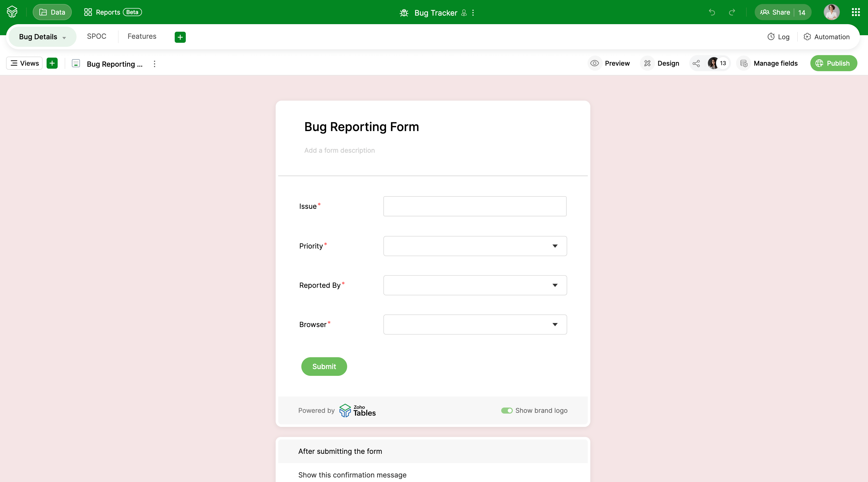
Task: Click the three-dot menu beside Bug Reporting view
Action: pos(154,64)
